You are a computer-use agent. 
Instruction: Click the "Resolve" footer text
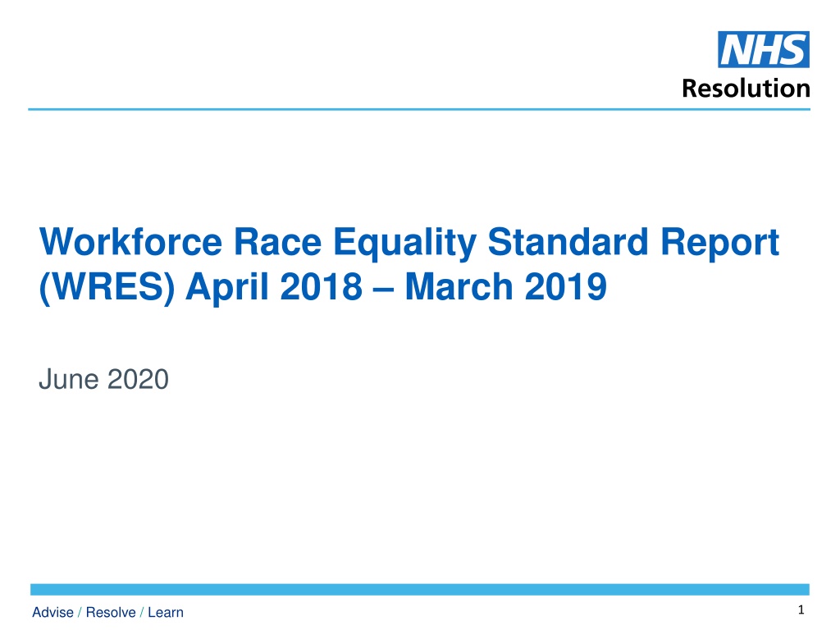[x=111, y=612]
